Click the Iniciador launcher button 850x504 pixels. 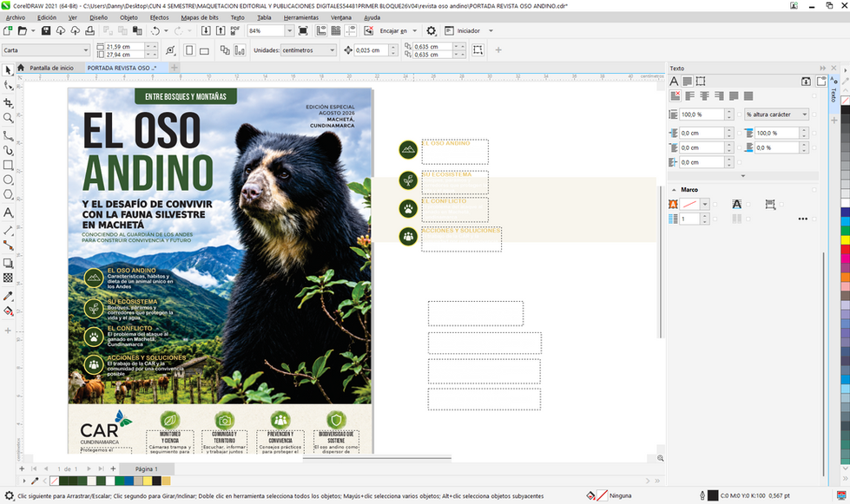[x=463, y=31]
